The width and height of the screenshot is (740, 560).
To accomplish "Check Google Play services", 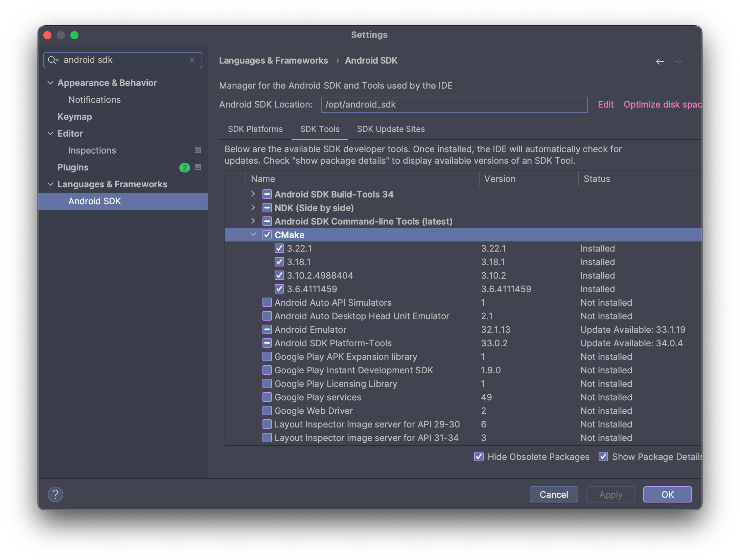I will click(x=267, y=397).
